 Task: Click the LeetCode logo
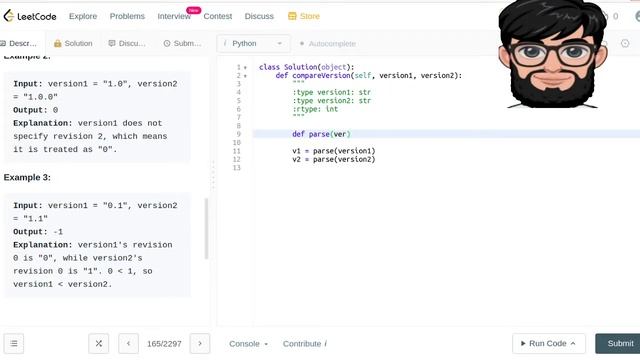[30, 16]
